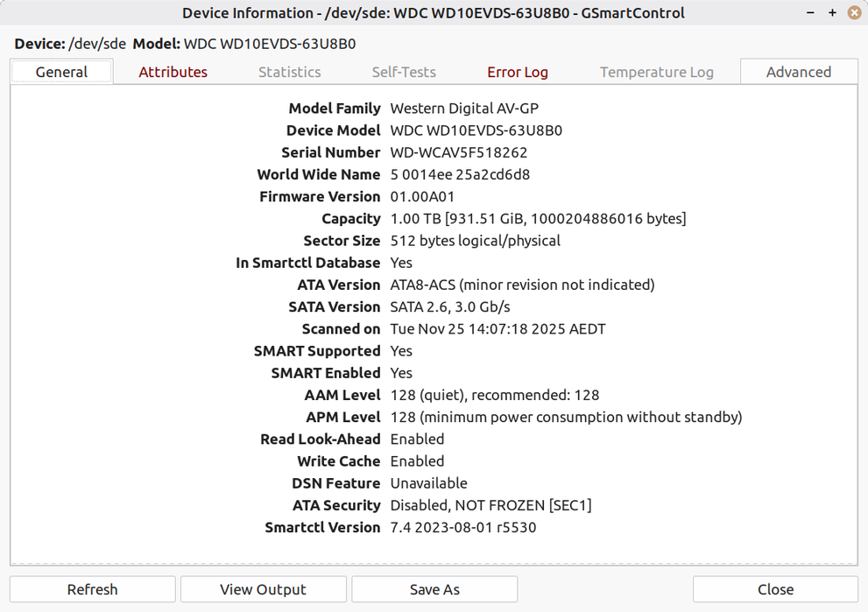This screenshot has height=612, width=868.
Task: Show the Temperature Log tab
Action: [x=656, y=72]
